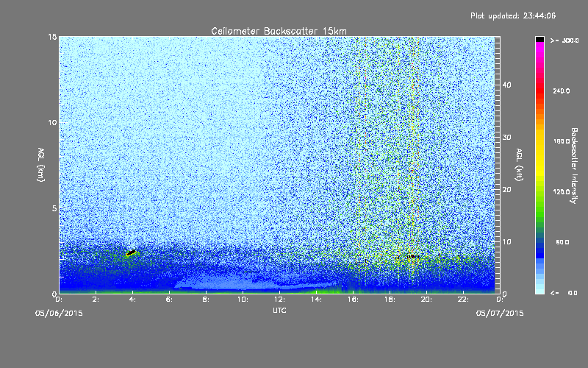Click the 14: hour tick label
This screenshot has width=588, height=368.
(x=316, y=300)
